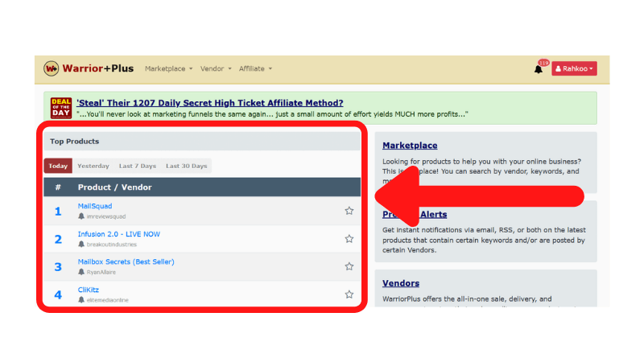Image resolution: width=644 pixels, height=362 pixels.
Task: Open the Mailbox Secrets (Best Seller) link
Action: tap(126, 262)
